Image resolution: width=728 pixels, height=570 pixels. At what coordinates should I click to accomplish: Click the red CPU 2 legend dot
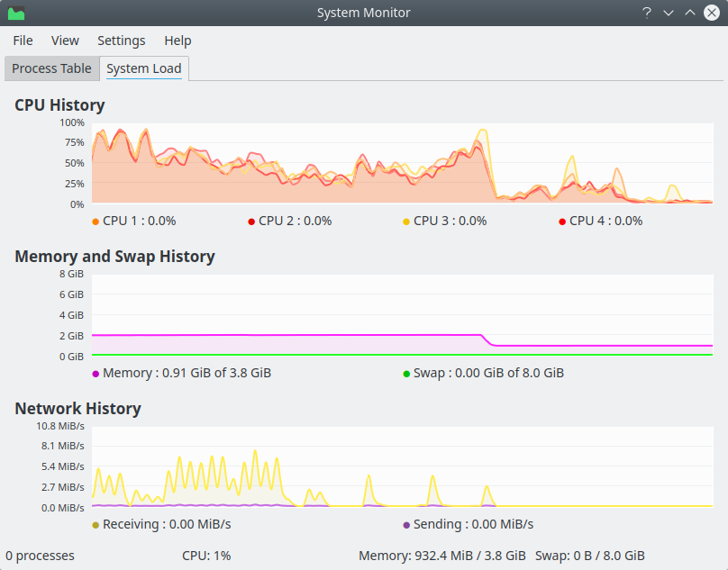(251, 222)
